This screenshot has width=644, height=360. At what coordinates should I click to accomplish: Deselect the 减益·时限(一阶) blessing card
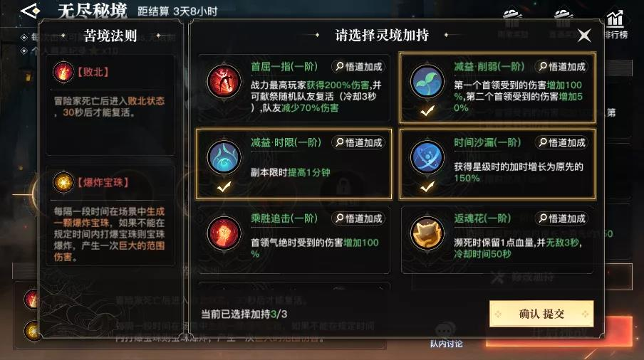click(x=294, y=164)
